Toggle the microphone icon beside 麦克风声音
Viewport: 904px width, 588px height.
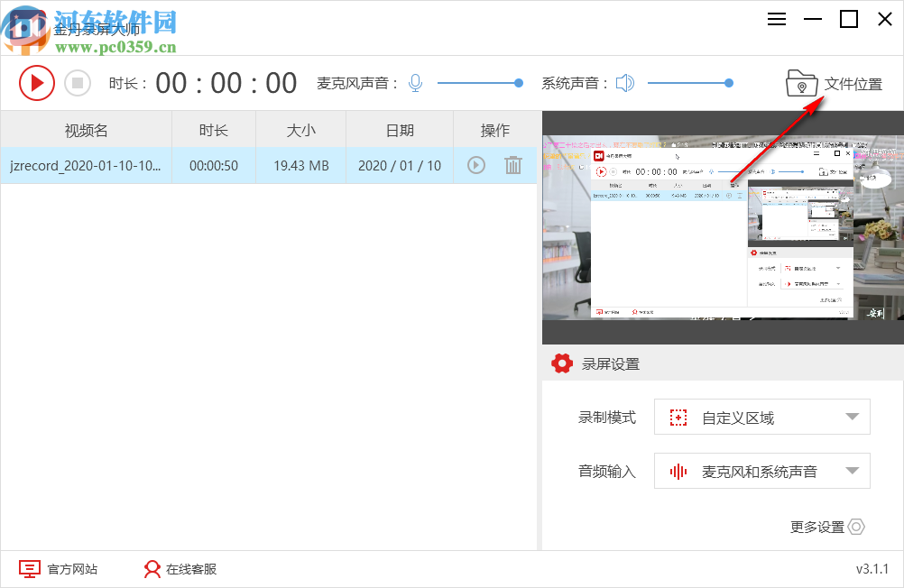click(x=415, y=82)
